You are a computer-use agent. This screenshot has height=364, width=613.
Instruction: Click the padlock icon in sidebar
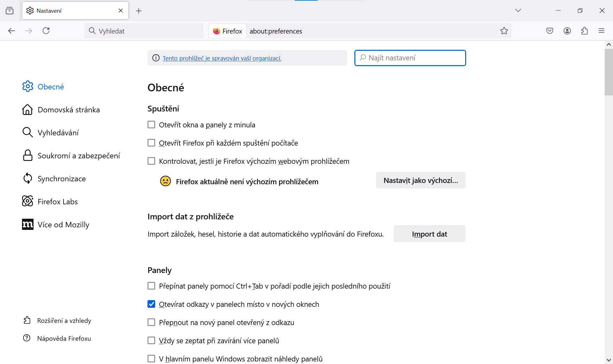[28, 155]
